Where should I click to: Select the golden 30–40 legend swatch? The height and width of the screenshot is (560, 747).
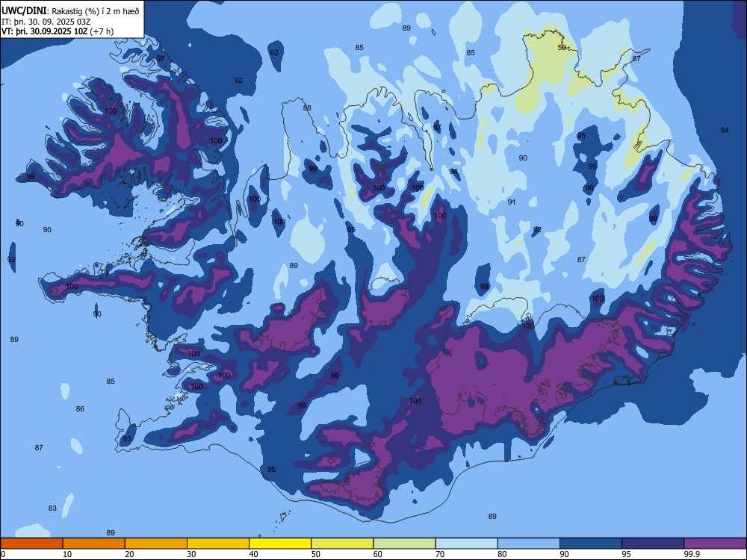218,544
